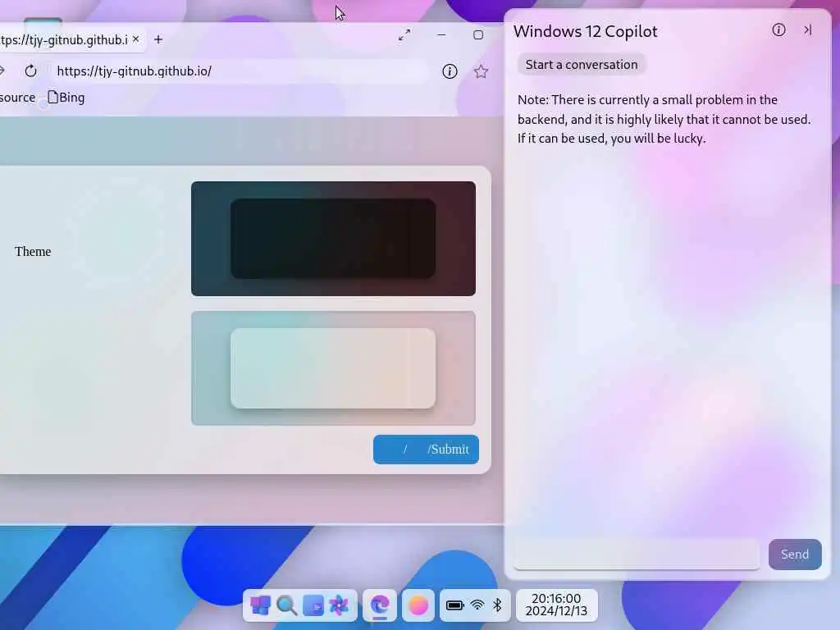This screenshot has height=630, width=840.
Task: Click the Copilot note about backend problem
Action: (x=664, y=119)
